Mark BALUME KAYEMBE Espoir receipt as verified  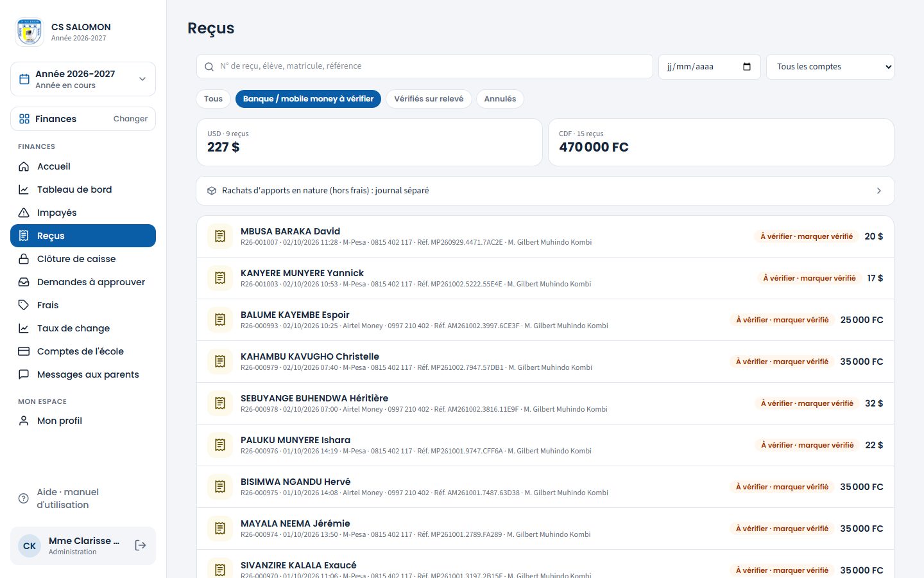[782, 320]
